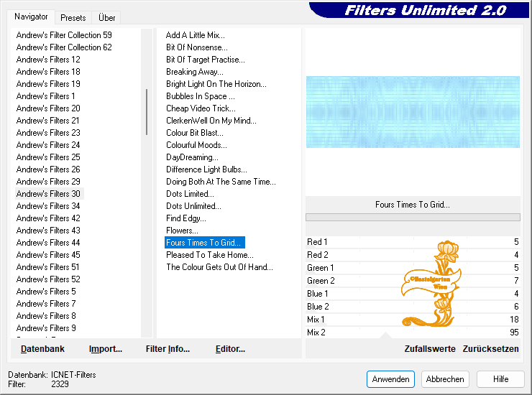Switch to the Navigator tab
532x395 pixels.
pos(31,17)
